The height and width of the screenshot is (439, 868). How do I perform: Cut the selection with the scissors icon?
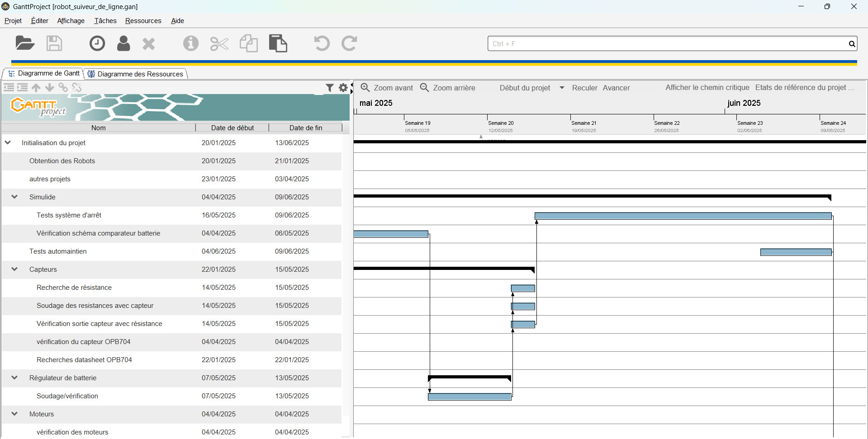point(219,44)
